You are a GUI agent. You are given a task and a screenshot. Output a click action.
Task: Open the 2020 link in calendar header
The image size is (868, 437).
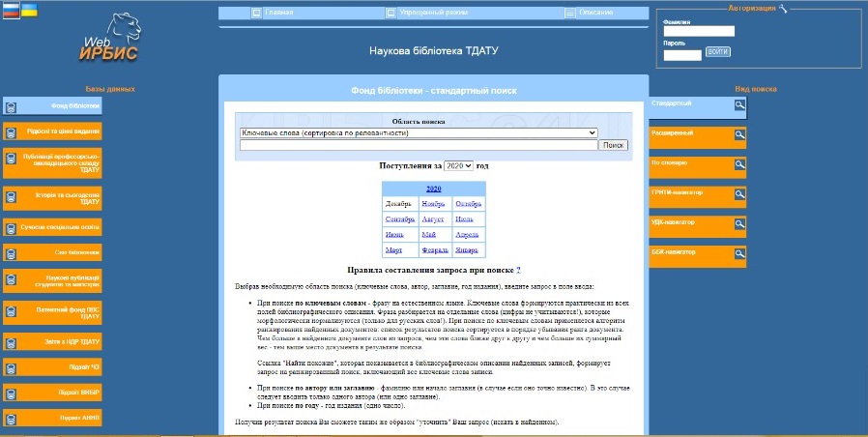point(433,189)
